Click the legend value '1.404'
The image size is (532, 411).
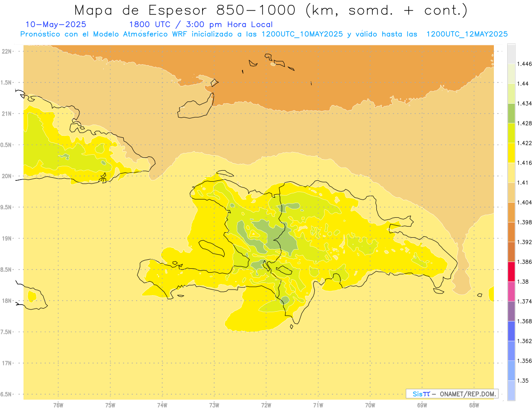[524, 202]
